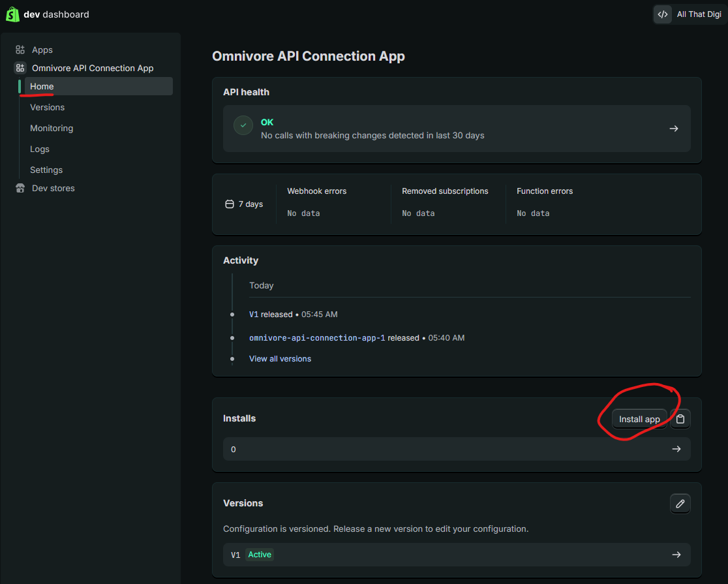Open V1 released activity link
Viewport: 728px width, 584px height.
click(x=254, y=315)
